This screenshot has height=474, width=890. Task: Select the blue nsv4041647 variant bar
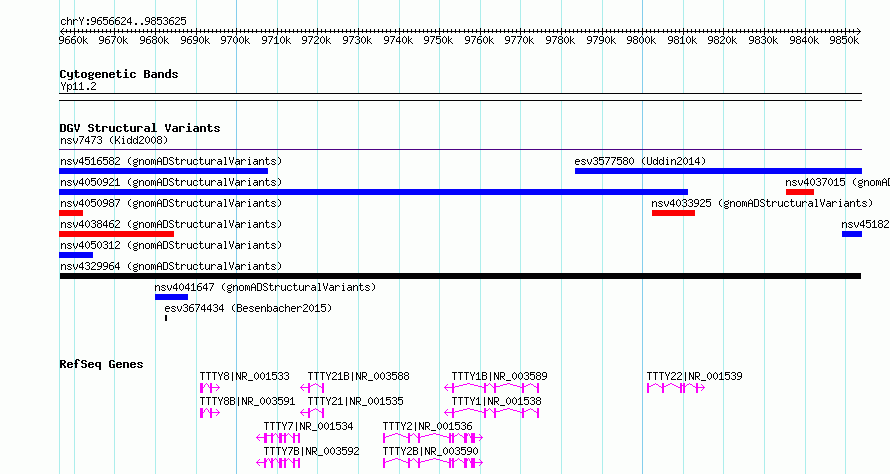click(171, 297)
